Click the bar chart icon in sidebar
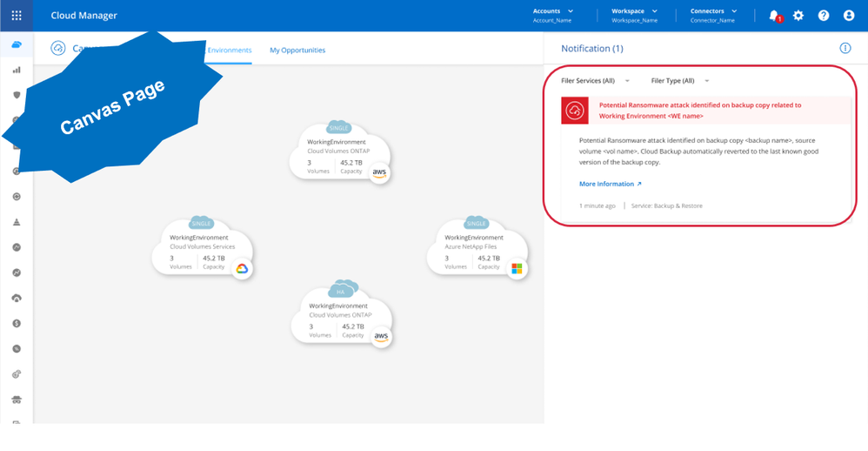 [x=17, y=70]
